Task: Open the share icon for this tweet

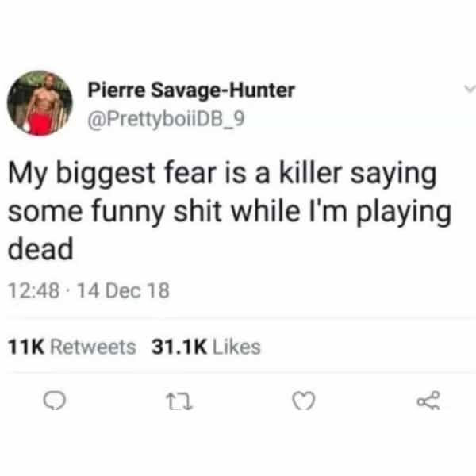Action: 428,401
